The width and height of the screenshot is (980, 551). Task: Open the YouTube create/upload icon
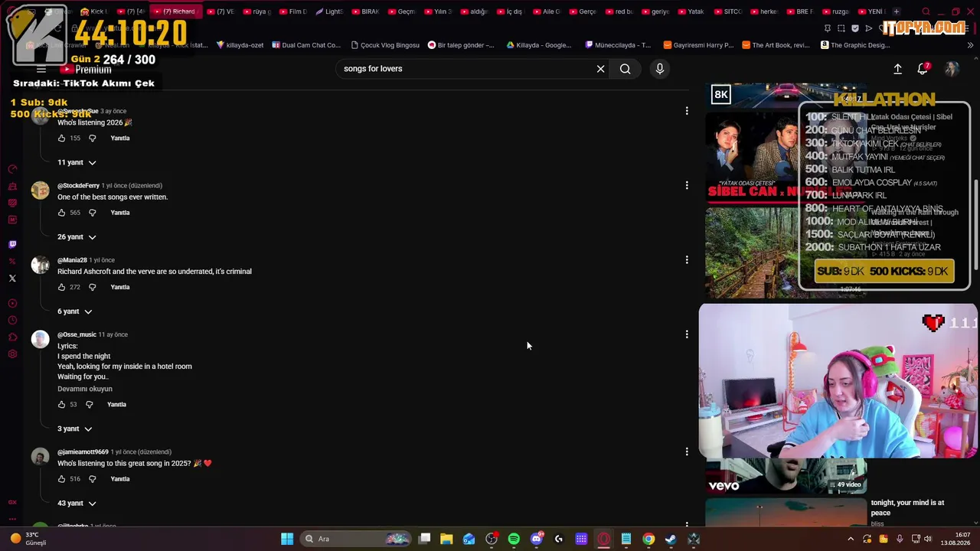pos(897,69)
